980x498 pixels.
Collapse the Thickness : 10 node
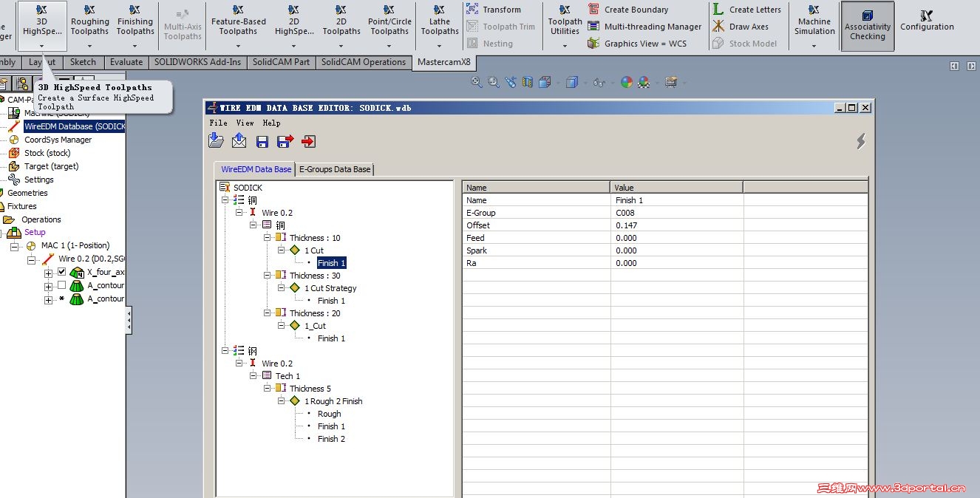point(268,238)
